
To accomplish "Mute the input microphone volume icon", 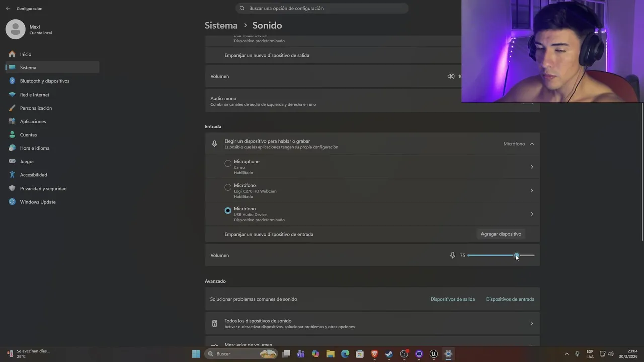I will coord(452,255).
